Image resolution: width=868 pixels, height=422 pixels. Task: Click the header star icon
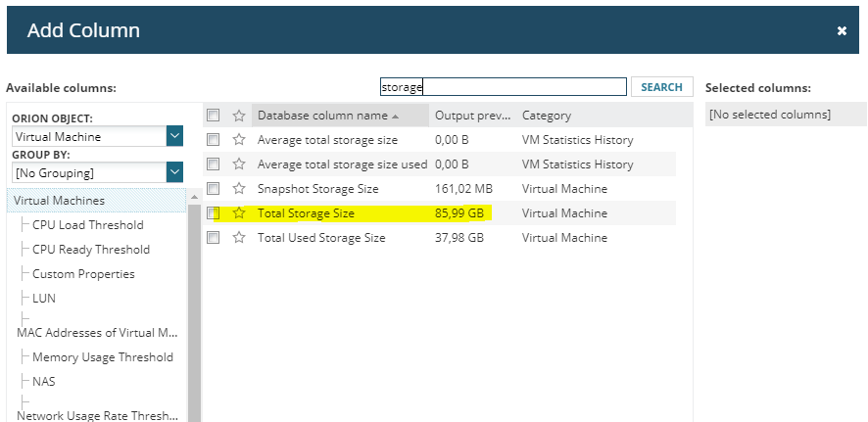pos(239,115)
